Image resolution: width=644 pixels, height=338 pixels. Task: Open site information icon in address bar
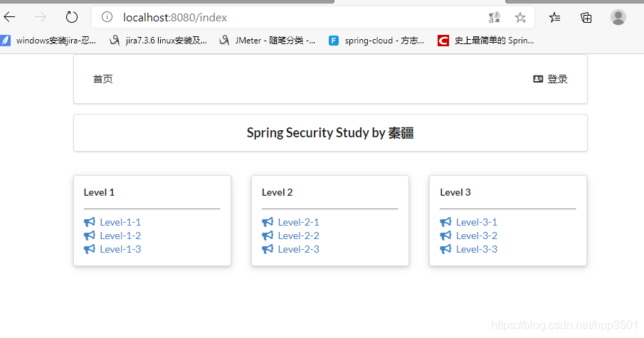click(107, 17)
